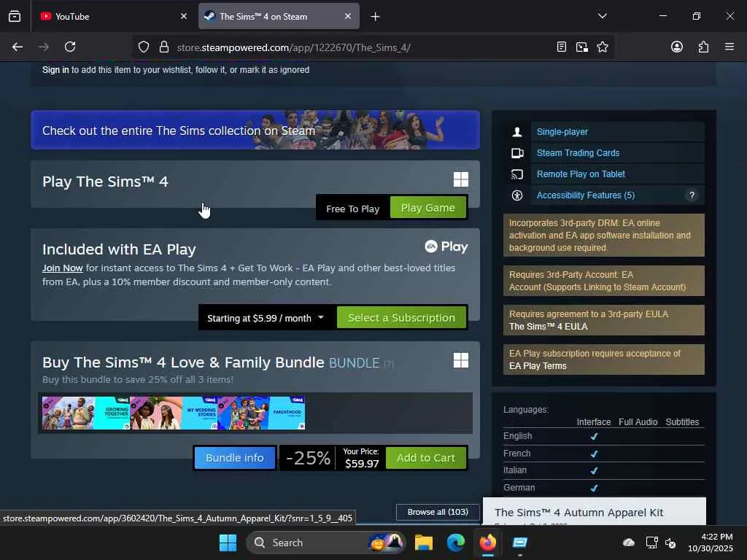Click the Remote Play on Tablet icon

517,174
